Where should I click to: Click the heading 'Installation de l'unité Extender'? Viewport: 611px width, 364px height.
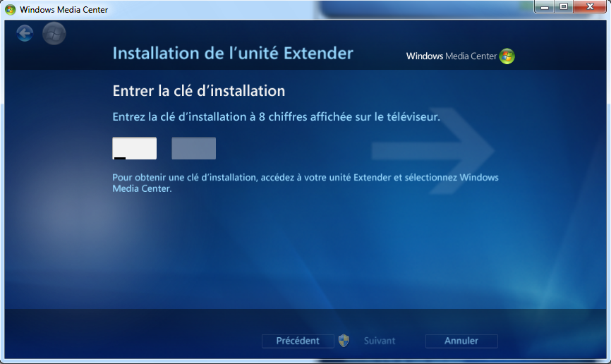pyautogui.click(x=233, y=54)
